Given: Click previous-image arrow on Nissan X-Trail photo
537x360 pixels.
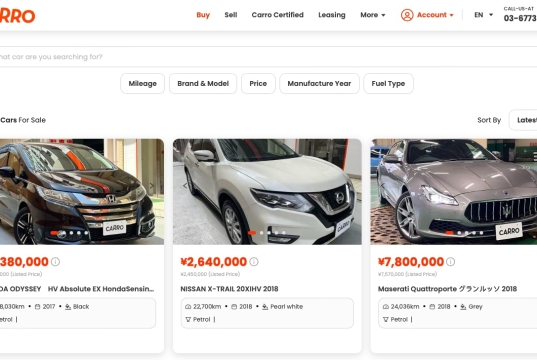Looking at the screenshot, I should point(185,186).
